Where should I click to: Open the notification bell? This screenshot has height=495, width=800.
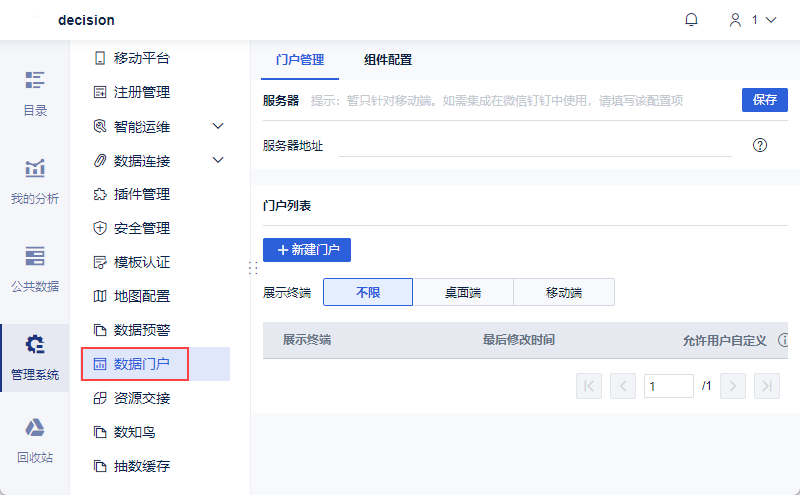click(691, 20)
